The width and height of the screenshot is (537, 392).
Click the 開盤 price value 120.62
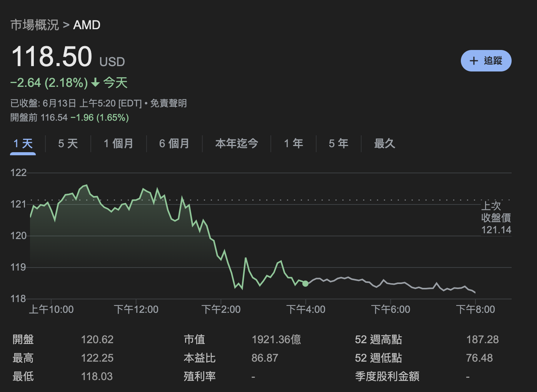pos(98,339)
